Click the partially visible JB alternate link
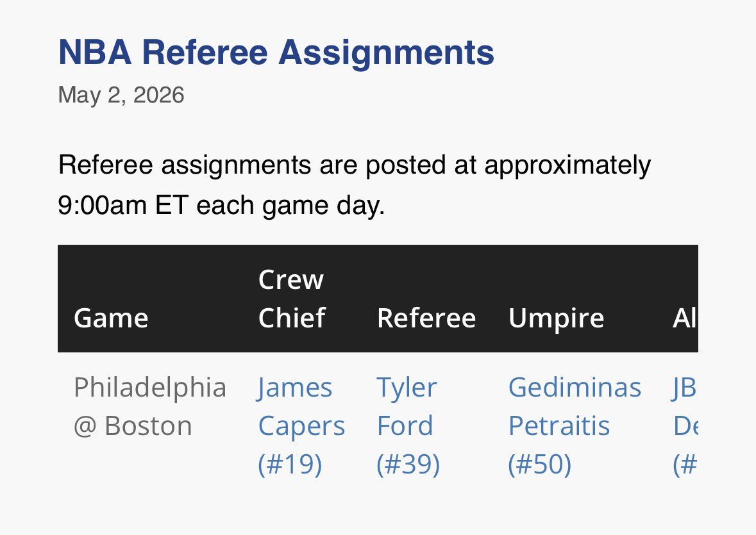The image size is (756, 535). (685, 425)
